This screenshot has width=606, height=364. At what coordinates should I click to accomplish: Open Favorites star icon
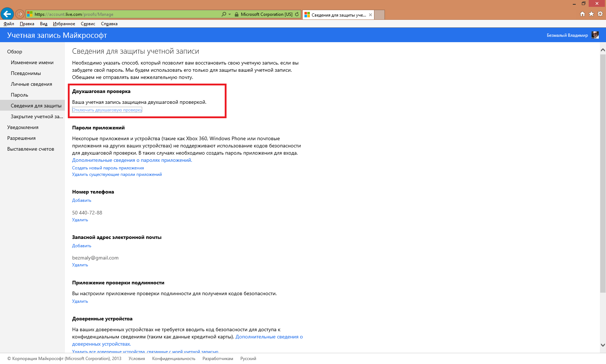pos(591,14)
